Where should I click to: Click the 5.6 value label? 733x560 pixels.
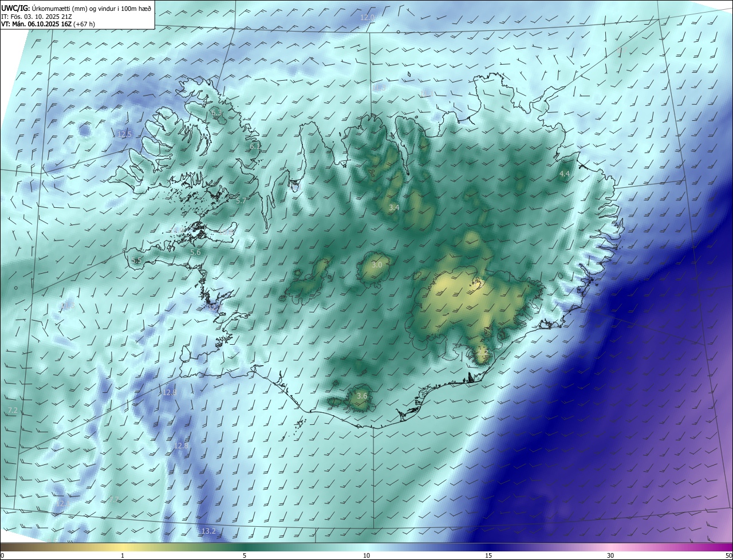click(195, 252)
